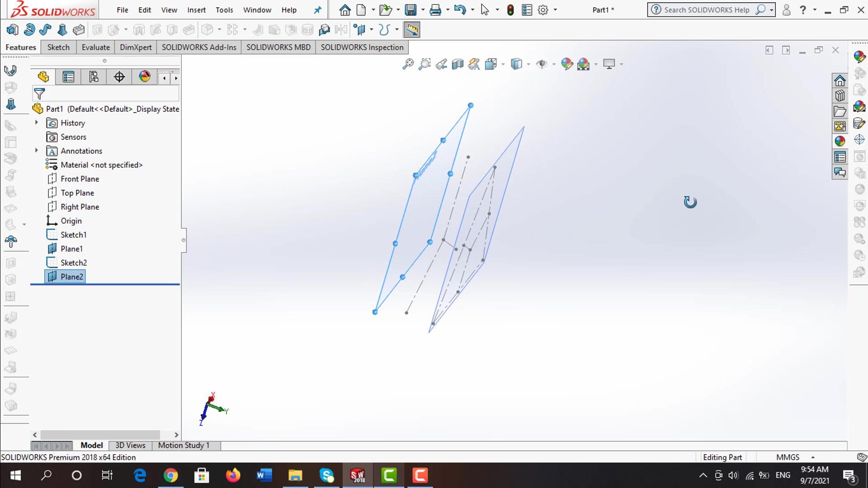The width and height of the screenshot is (868, 488).
Task: Click the Rebuild traffic light icon
Action: click(510, 10)
